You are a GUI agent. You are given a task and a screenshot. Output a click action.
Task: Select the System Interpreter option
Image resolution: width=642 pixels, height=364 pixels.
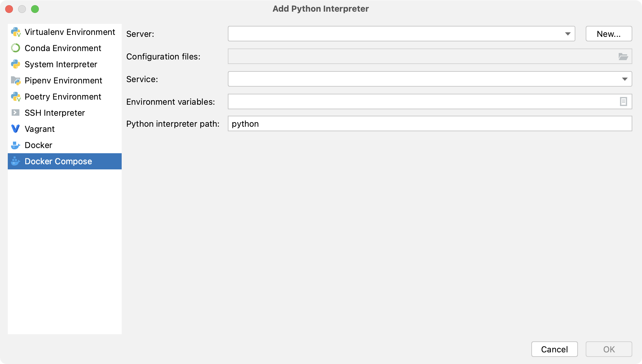coord(61,64)
